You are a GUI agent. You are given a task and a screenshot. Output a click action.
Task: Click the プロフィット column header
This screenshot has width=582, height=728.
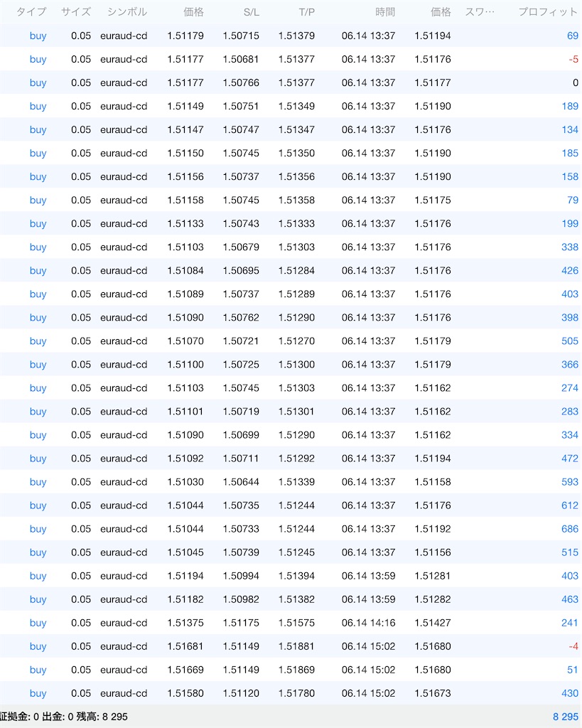[548, 11]
